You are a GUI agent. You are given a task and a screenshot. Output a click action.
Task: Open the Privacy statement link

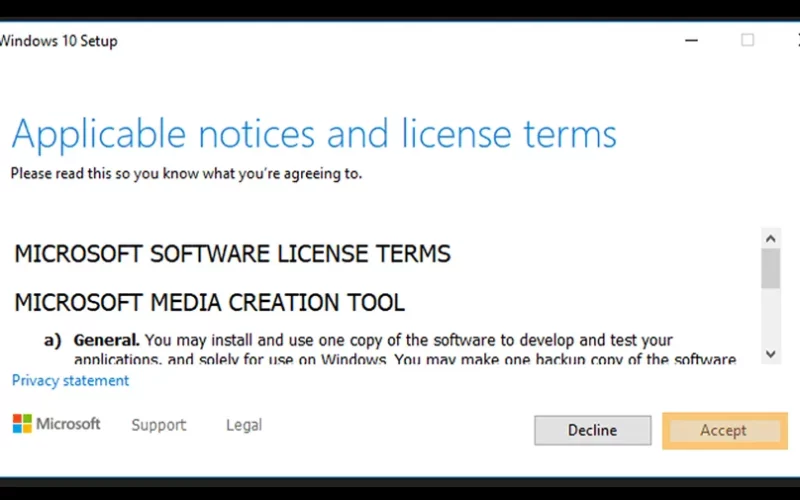(x=70, y=381)
